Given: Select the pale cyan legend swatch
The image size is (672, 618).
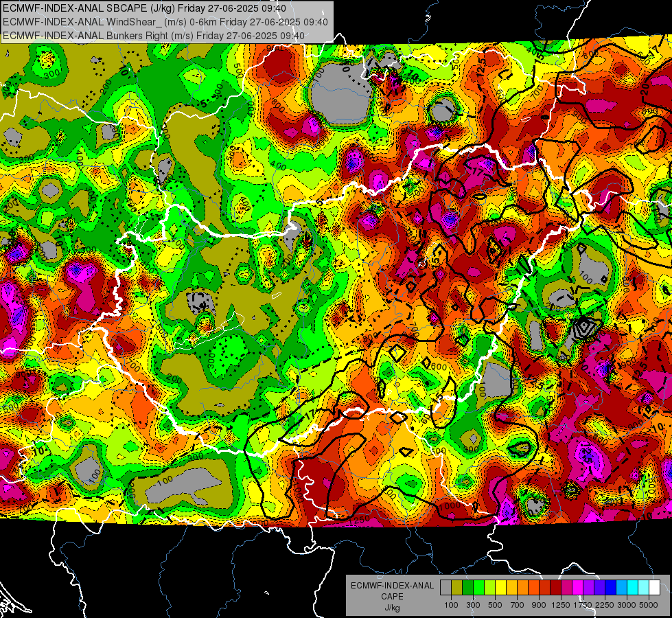Looking at the screenshot, I should (644, 587).
